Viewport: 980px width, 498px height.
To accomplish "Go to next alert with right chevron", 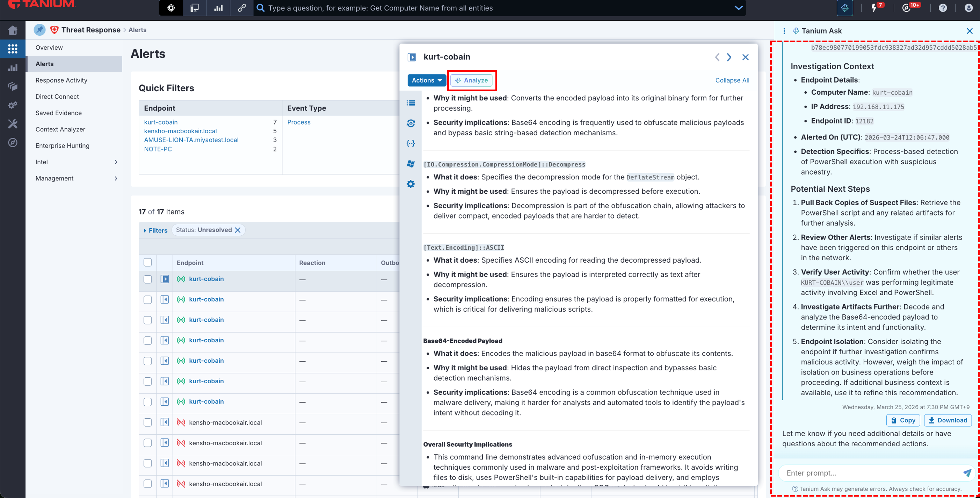I will tap(729, 57).
